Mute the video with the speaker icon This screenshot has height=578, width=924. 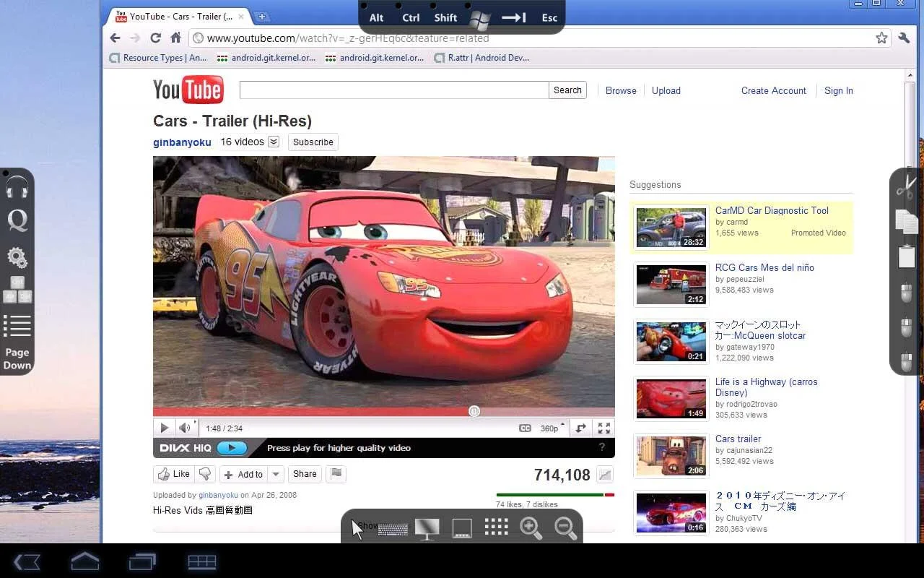pos(185,428)
